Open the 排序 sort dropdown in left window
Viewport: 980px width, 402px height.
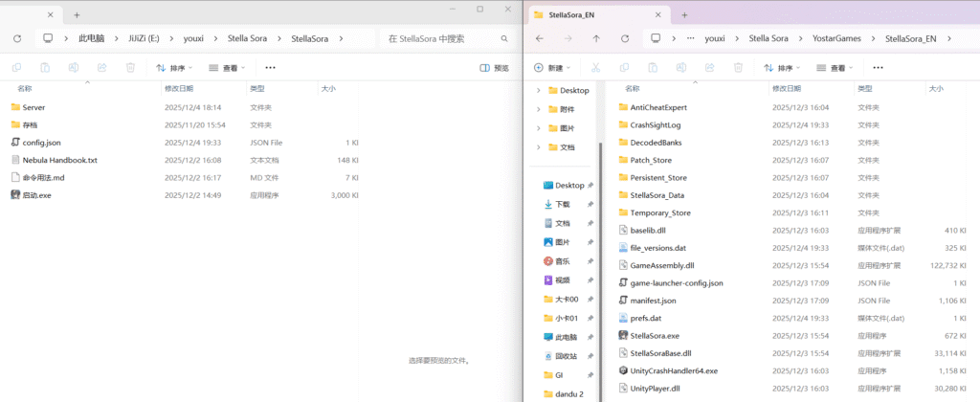173,68
